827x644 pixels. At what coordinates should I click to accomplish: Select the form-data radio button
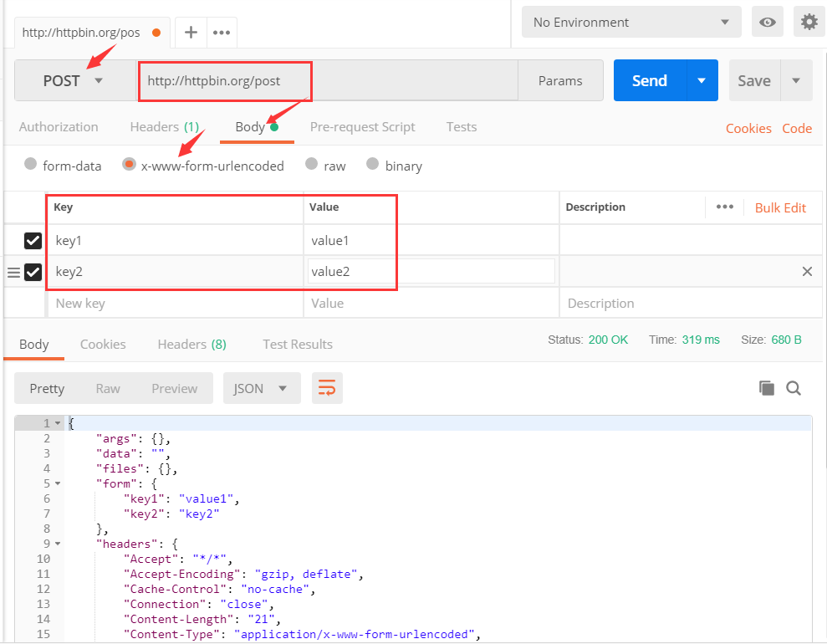click(31, 165)
